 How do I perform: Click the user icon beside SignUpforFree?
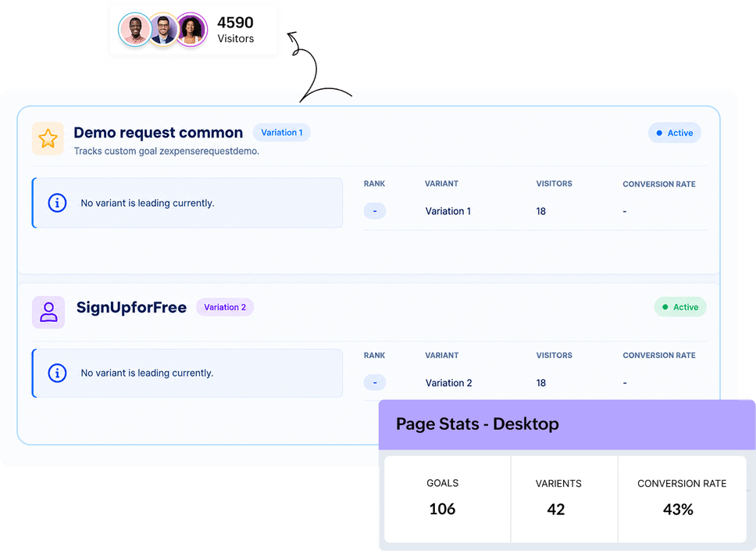coord(48,312)
